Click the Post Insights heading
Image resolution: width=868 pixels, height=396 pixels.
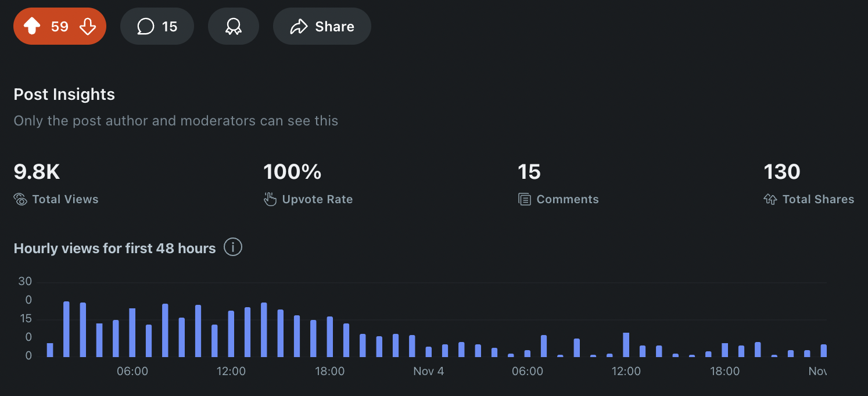tap(64, 95)
